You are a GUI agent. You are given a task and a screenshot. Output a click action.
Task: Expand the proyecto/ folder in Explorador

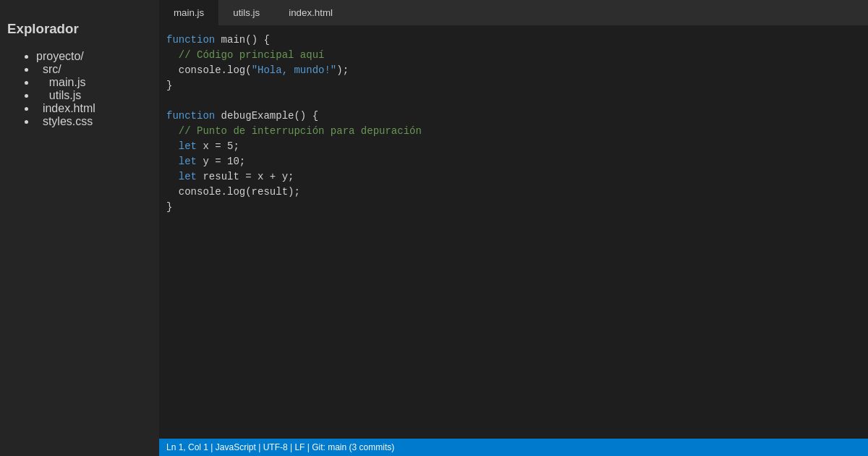60,56
